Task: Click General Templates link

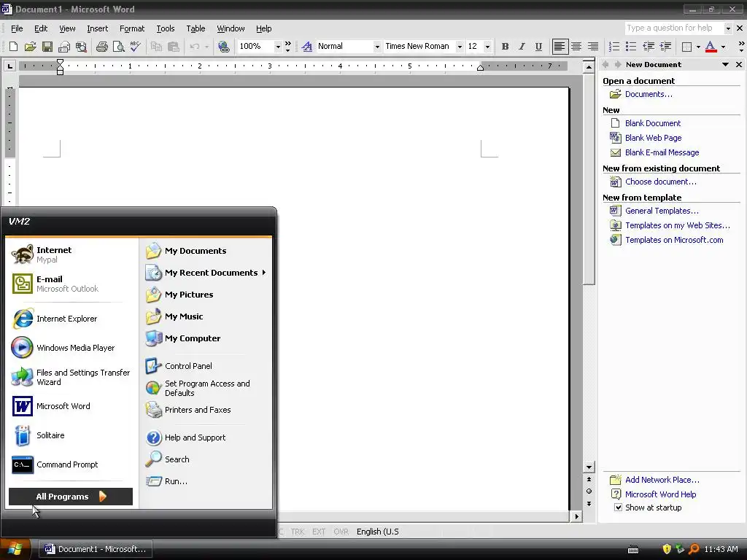Action: (662, 211)
